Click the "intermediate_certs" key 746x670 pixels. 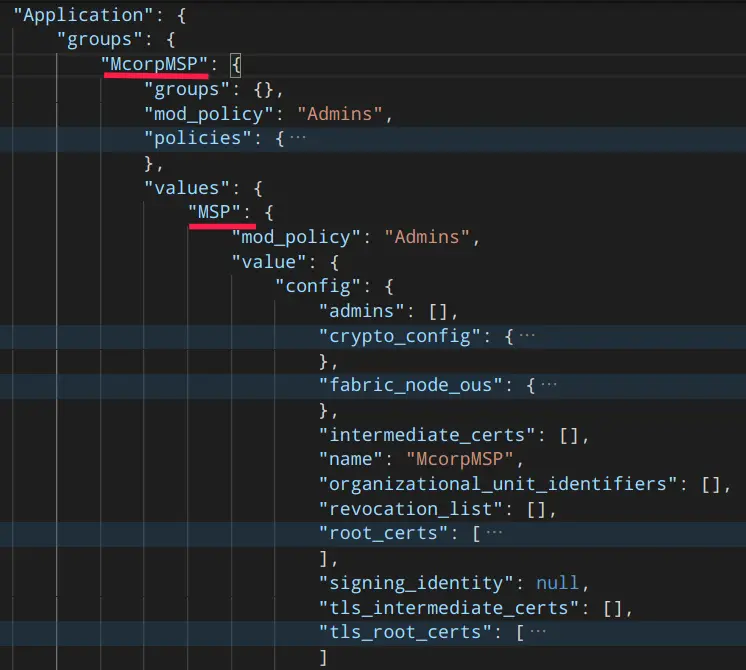pos(427,435)
